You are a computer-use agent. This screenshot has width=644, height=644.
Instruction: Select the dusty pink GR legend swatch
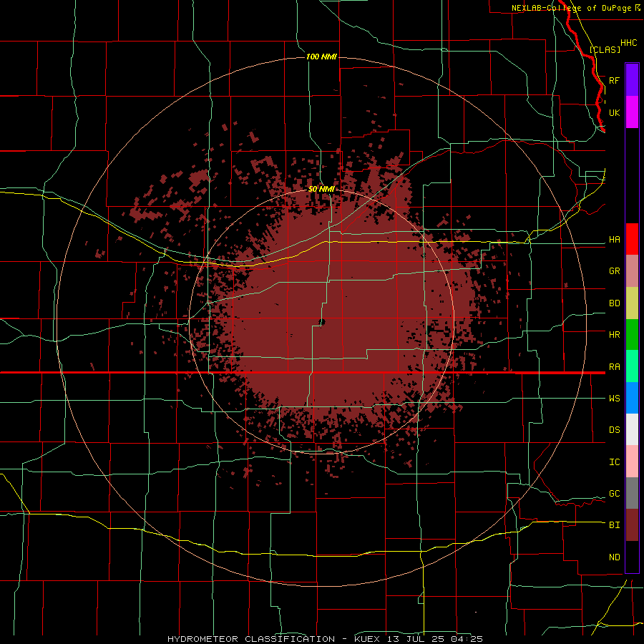(x=632, y=271)
